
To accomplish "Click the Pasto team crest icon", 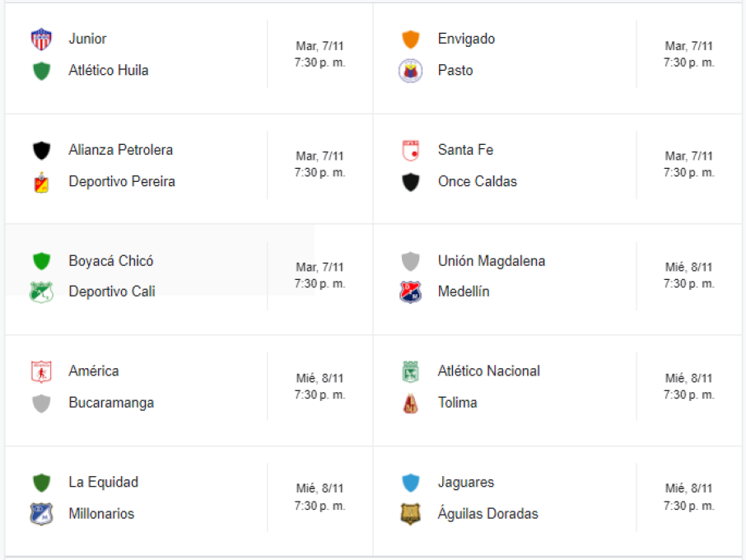I will point(410,71).
